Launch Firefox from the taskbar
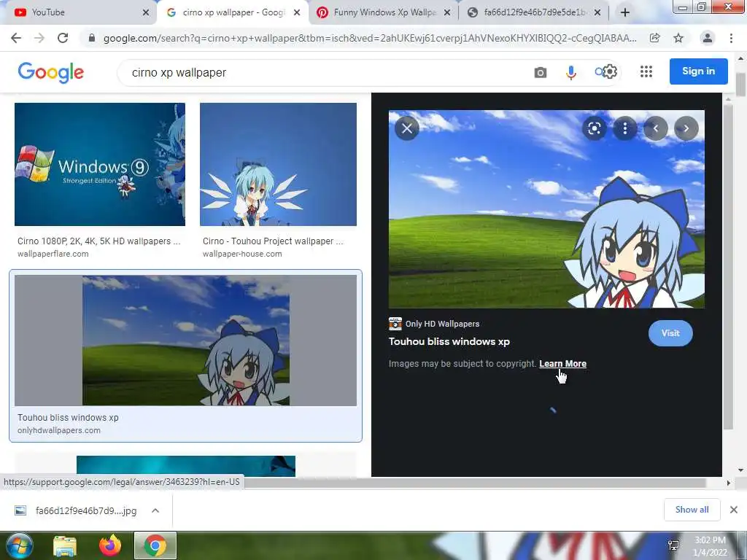Image resolution: width=747 pixels, height=560 pixels. (110, 545)
